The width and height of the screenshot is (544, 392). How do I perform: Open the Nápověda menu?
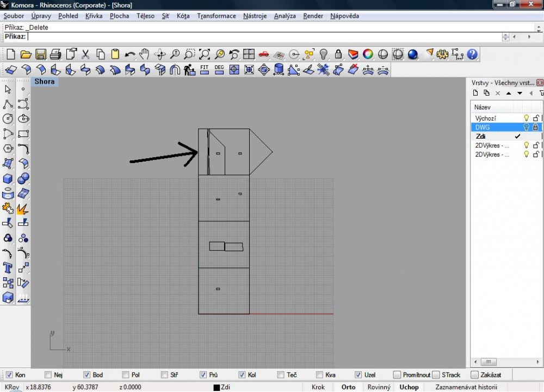[x=344, y=16]
